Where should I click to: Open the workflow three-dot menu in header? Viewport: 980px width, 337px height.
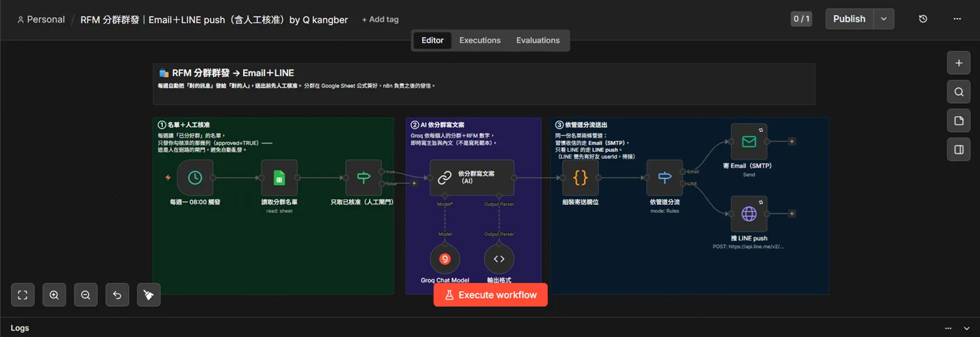(x=957, y=19)
